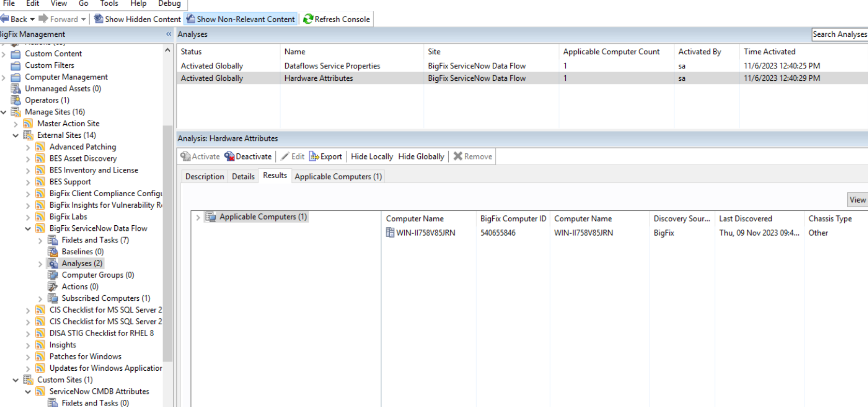
Task: Select the Dataflows Service Properties analysis row
Action: coord(522,66)
